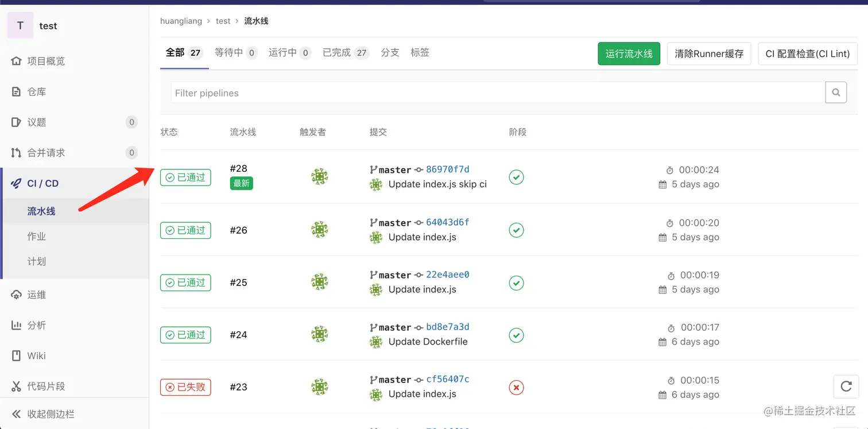The width and height of the screenshot is (868, 429).
Task: Switch to the 等待中 tab
Action: click(x=235, y=53)
